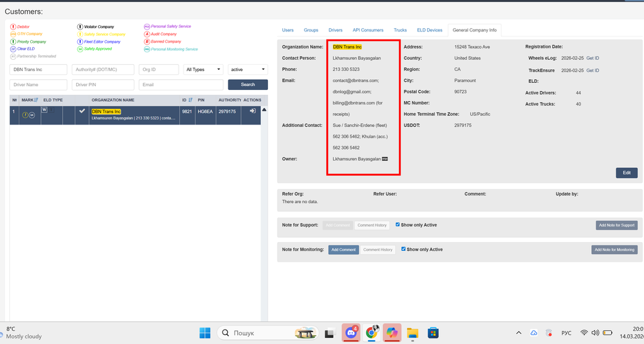Show hidden system tray icons chevron
Image resolution: width=644 pixels, height=344 pixels.
(519, 333)
